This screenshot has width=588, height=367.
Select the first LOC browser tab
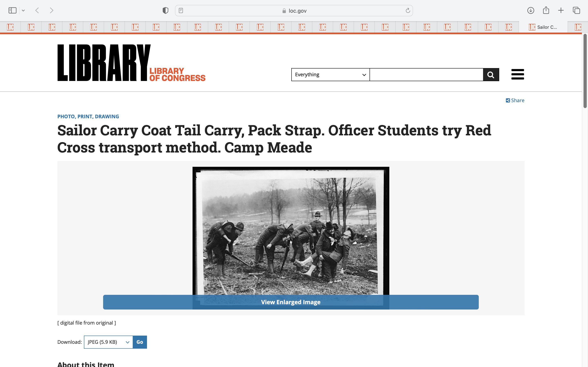click(x=10, y=27)
